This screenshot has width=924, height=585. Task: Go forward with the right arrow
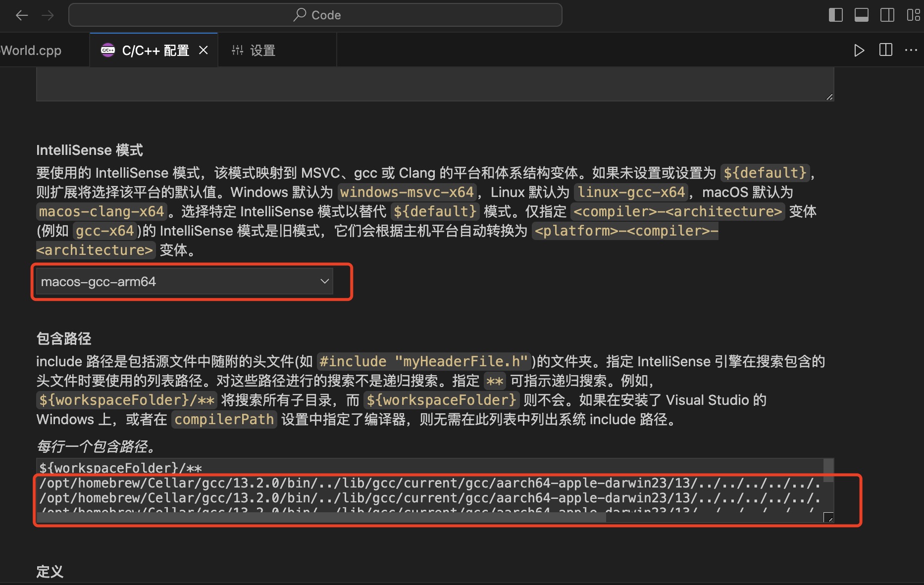click(x=48, y=15)
